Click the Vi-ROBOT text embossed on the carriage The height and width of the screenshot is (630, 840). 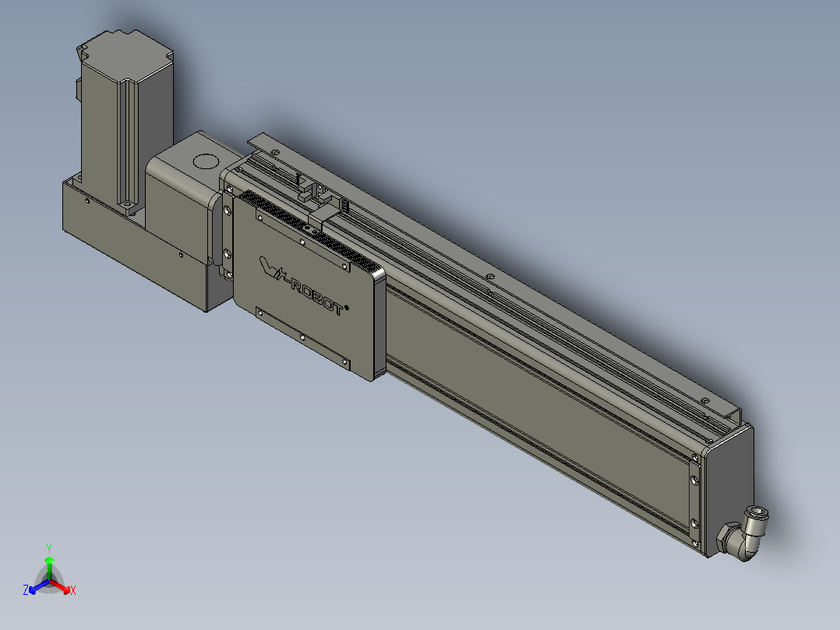pyautogui.click(x=304, y=286)
